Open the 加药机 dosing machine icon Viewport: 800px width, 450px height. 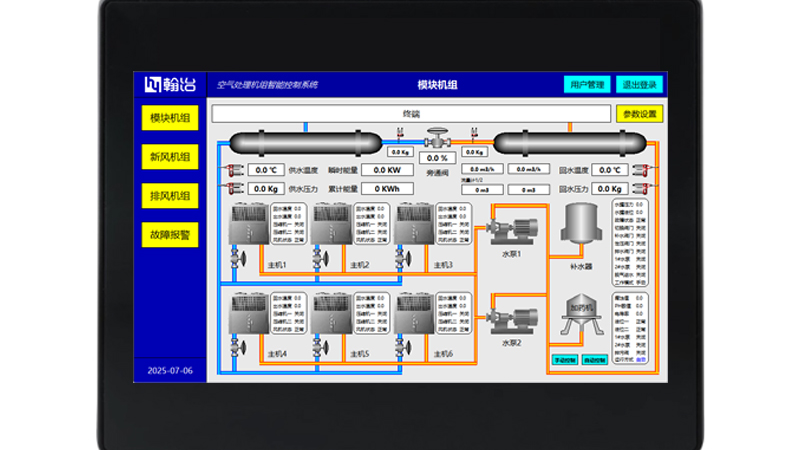pos(580,317)
